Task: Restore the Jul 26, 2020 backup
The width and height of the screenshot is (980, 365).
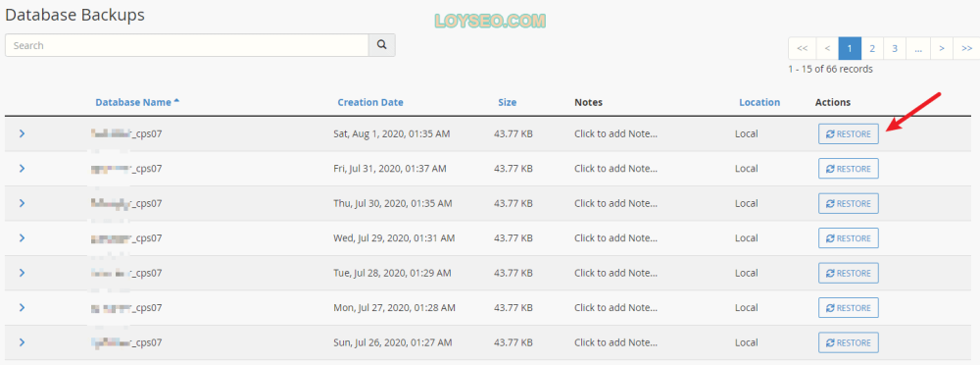Action: pos(848,342)
